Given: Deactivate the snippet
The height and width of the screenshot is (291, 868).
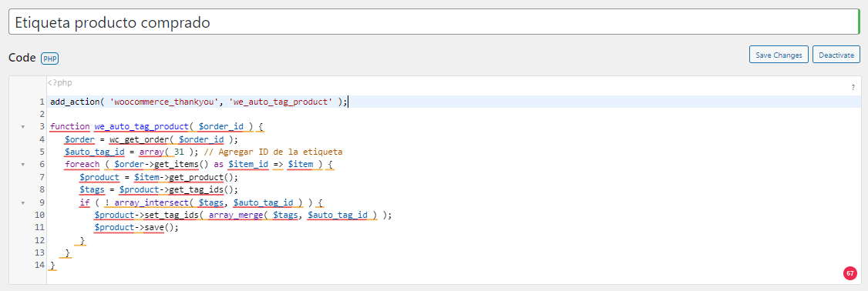Looking at the screenshot, I should coord(836,55).
